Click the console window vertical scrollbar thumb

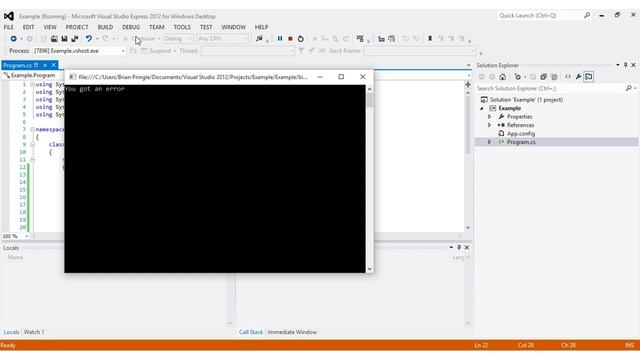pos(369,100)
